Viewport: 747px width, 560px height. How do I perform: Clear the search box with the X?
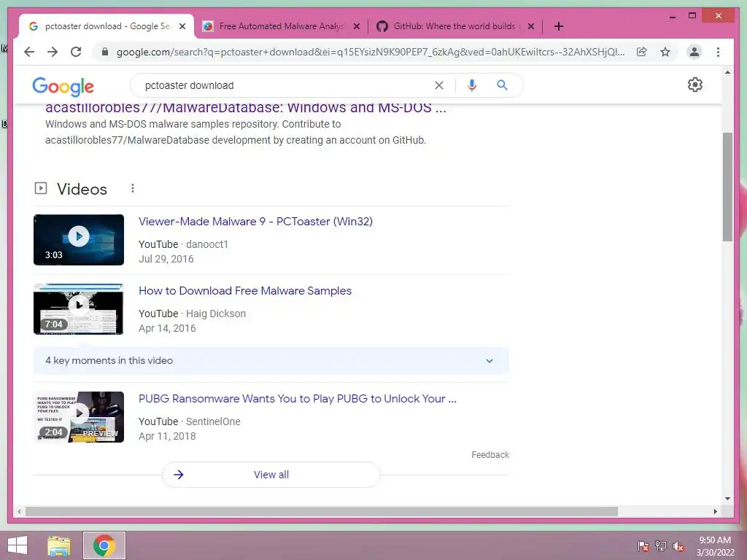pyautogui.click(x=438, y=85)
